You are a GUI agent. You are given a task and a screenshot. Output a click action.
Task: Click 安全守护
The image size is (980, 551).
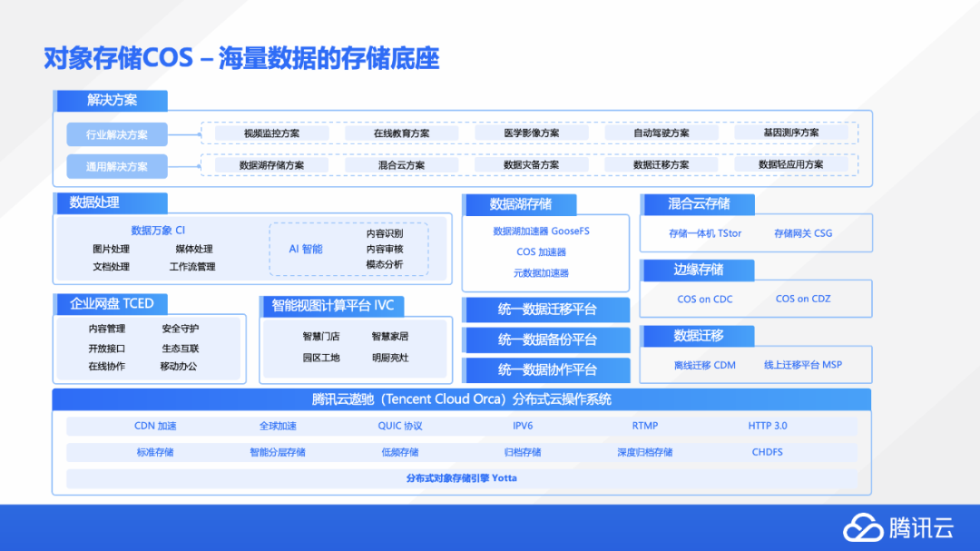point(180,329)
